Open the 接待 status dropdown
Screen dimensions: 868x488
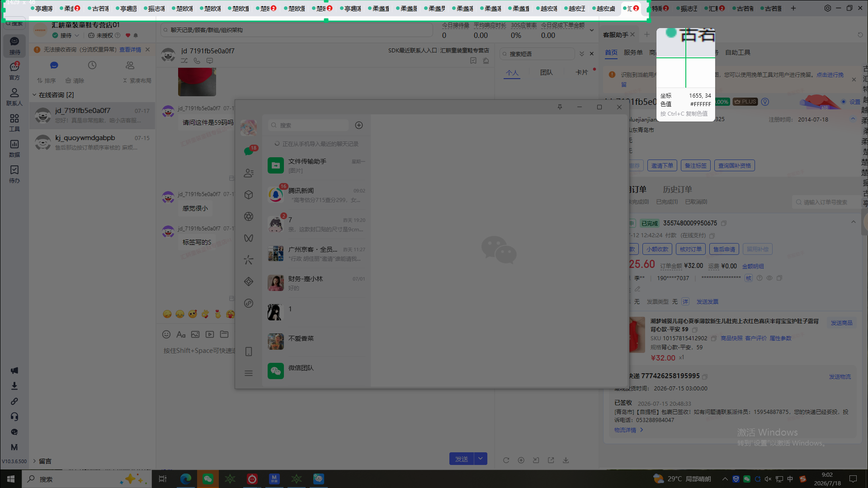[x=77, y=35]
